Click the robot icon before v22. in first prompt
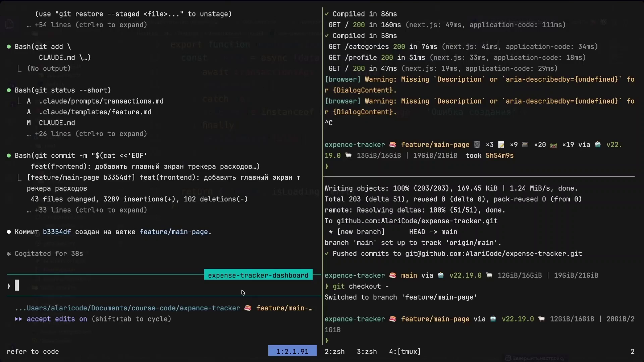Image resolution: width=644 pixels, height=362 pixels. point(598,144)
